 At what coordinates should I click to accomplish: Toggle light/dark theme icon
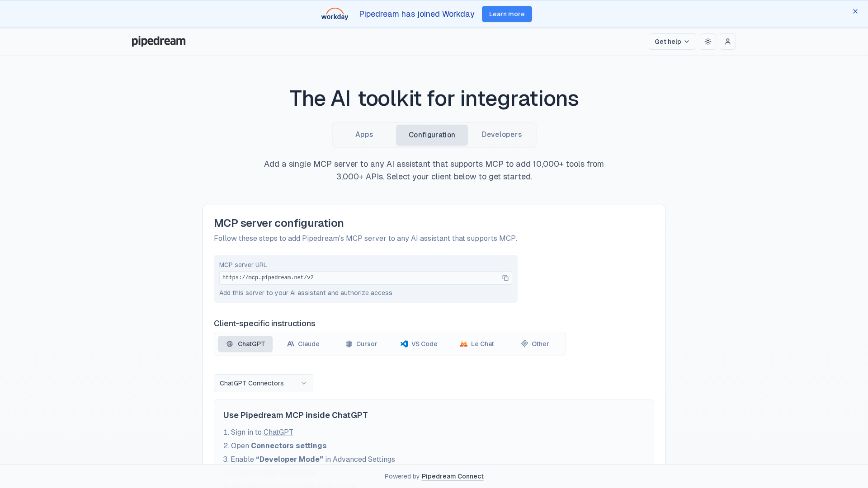pos(708,42)
